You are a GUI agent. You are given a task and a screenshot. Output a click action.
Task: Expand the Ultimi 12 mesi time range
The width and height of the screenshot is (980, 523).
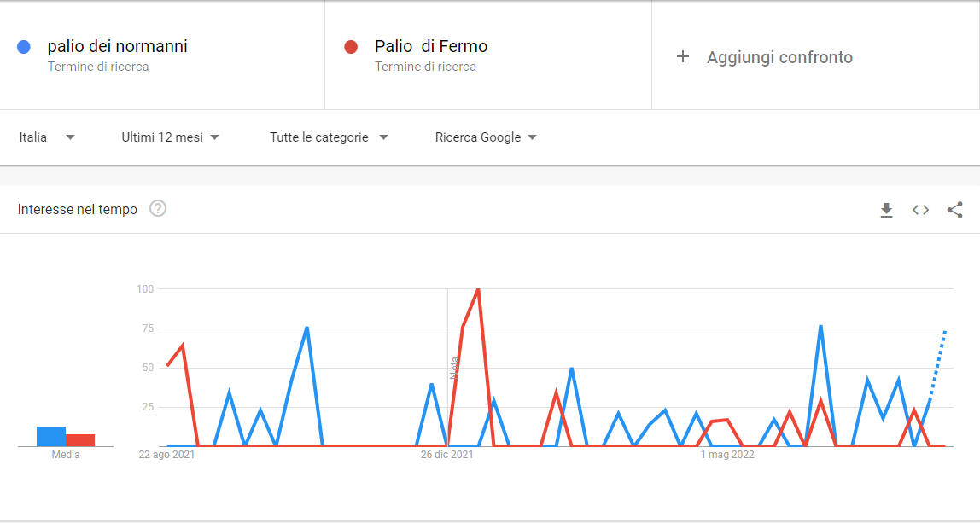tap(170, 137)
